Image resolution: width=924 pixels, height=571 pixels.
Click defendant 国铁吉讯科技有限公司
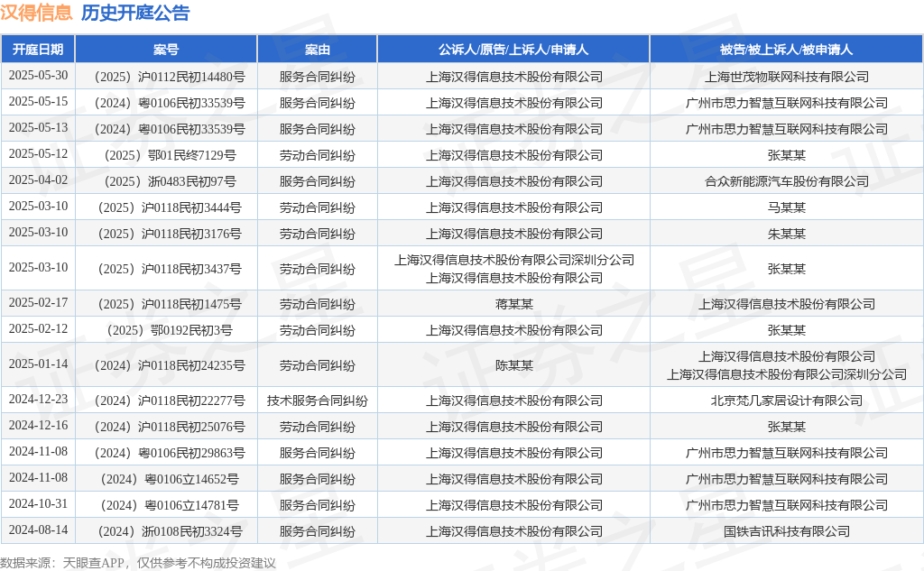tap(787, 531)
